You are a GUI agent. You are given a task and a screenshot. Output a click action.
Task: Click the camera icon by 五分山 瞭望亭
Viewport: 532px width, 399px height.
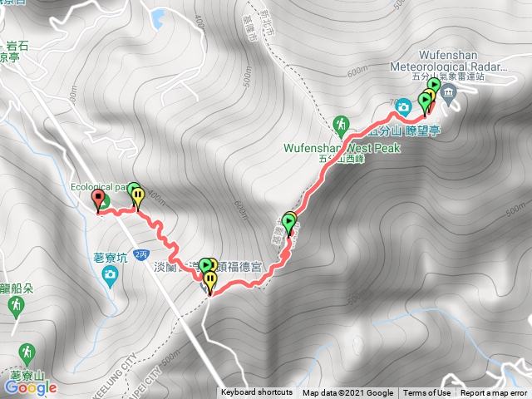click(x=403, y=107)
